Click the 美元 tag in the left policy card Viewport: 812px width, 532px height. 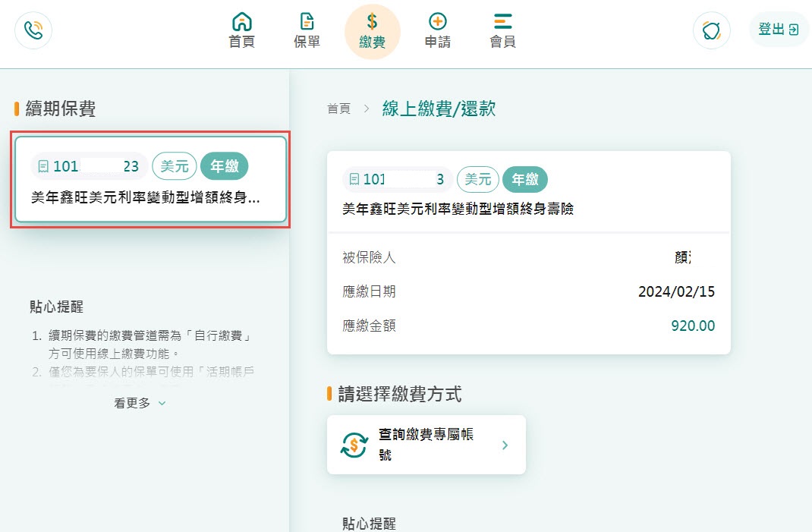pyautogui.click(x=175, y=166)
